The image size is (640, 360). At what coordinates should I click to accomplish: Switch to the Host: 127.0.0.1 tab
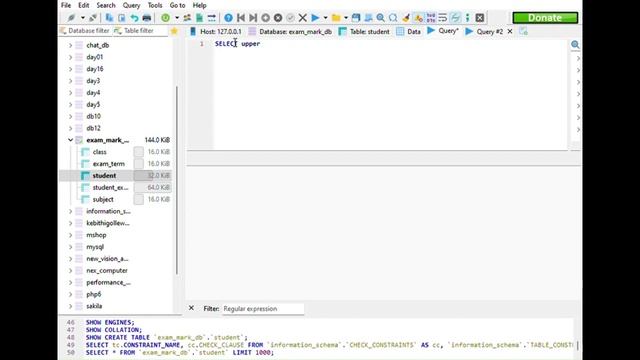(216, 31)
